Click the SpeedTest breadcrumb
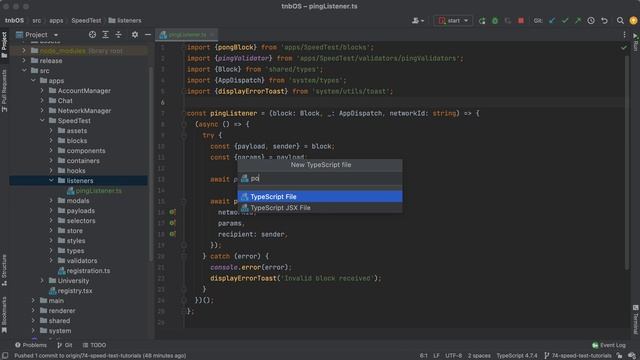The width and height of the screenshot is (640, 360). coord(86,20)
